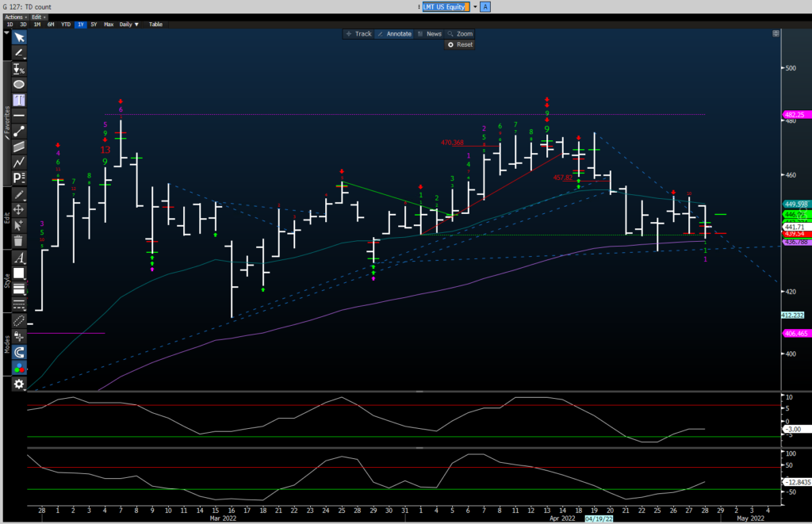Viewport: 812px width, 524px height.
Task: Click the 446.09 axis label
Action: coord(795,214)
